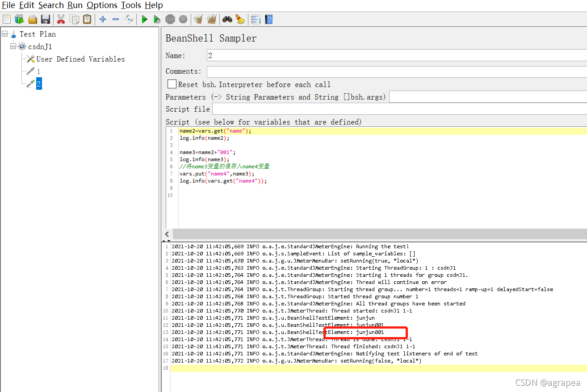Click the plus Expand All icon
The width and height of the screenshot is (587, 392).
click(x=103, y=19)
